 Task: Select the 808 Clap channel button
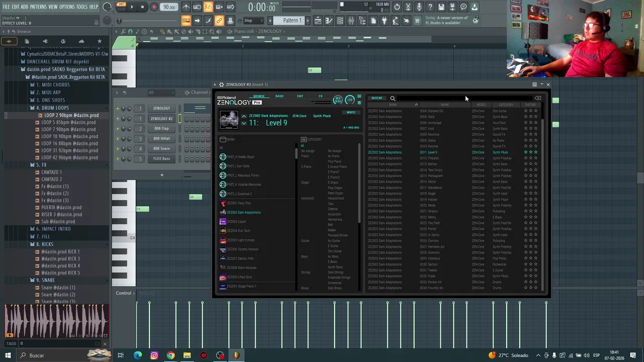(x=162, y=128)
